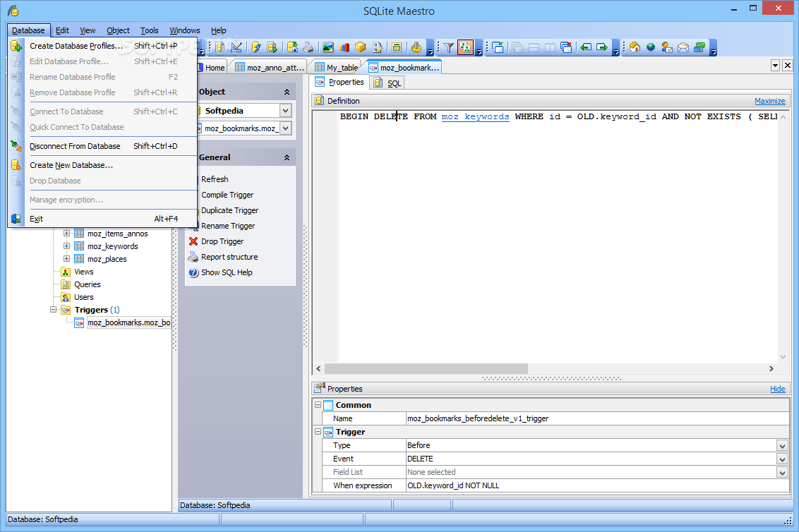The height and width of the screenshot is (532, 799).
Task: Click the new window toolbar icon
Action: [498, 47]
